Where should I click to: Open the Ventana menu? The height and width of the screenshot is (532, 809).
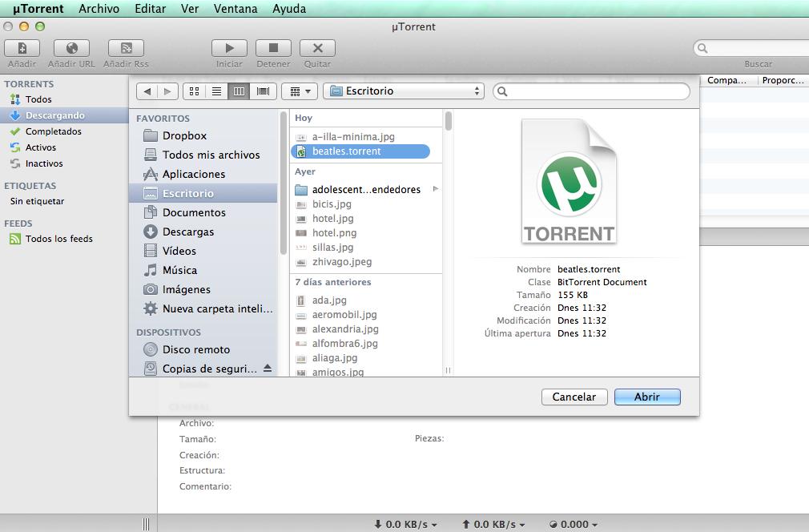tap(235, 9)
